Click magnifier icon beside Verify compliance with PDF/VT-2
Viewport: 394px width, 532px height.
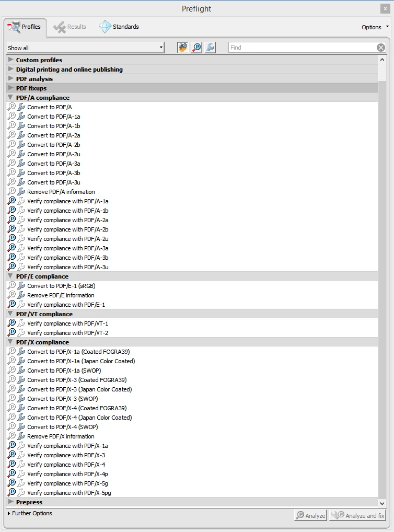pyautogui.click(x=12, y=332)
